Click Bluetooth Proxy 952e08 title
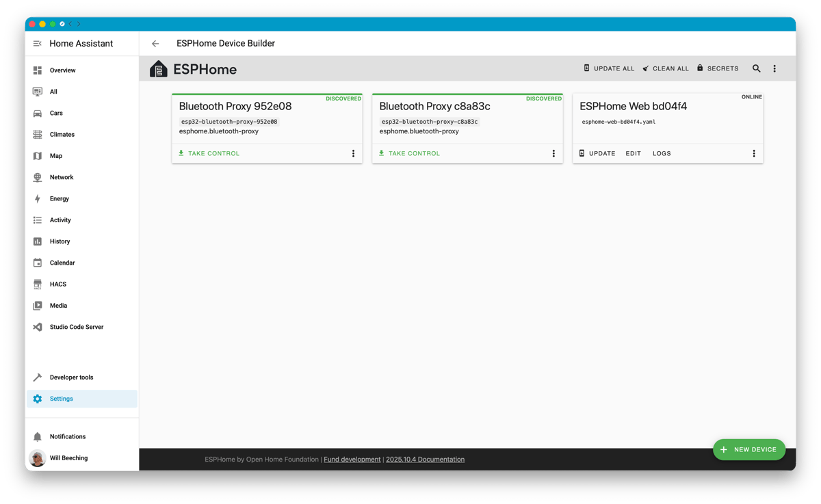Screen dimensions: 821x504 coord(235,106)
